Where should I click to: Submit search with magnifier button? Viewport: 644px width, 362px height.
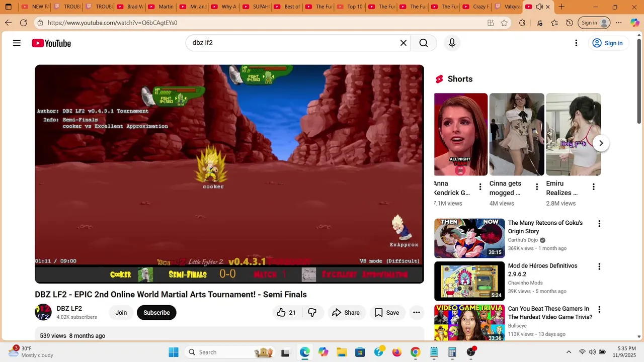pyautogui.click(x=424, y=43)
